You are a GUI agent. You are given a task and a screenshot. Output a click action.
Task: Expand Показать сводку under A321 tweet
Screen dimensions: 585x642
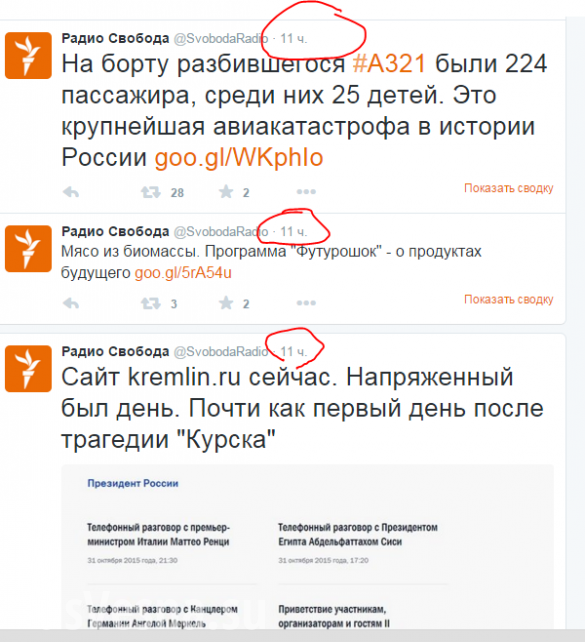[508, 188]
